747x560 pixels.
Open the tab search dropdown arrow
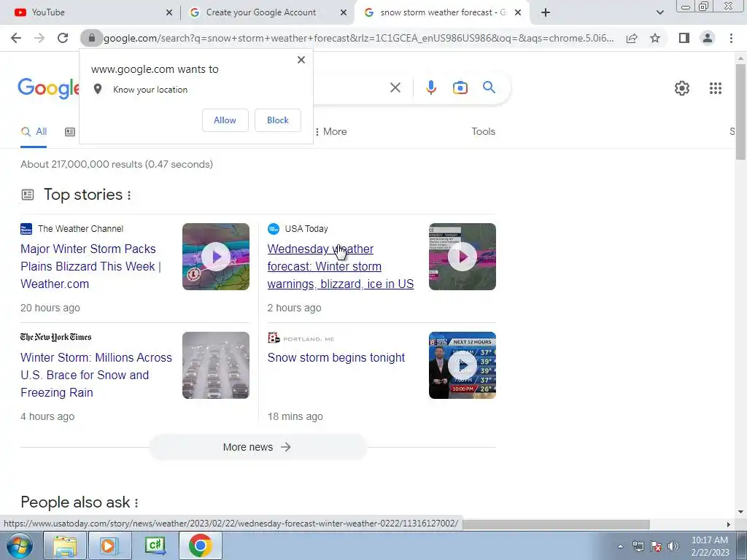point(659,12)
